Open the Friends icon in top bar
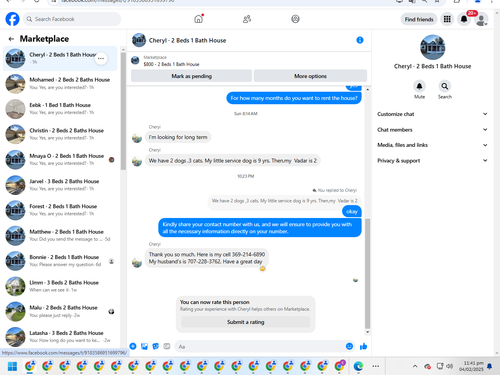Screen dimensions: 500x375 pos(247,19)
